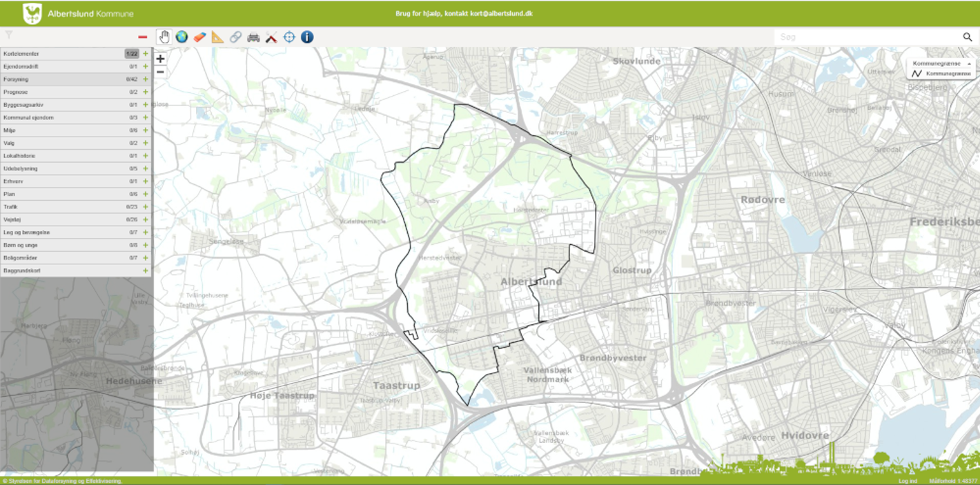Zoom out with the map minus button
Viewport: 980px width, 485px height.
pos(160,72)
